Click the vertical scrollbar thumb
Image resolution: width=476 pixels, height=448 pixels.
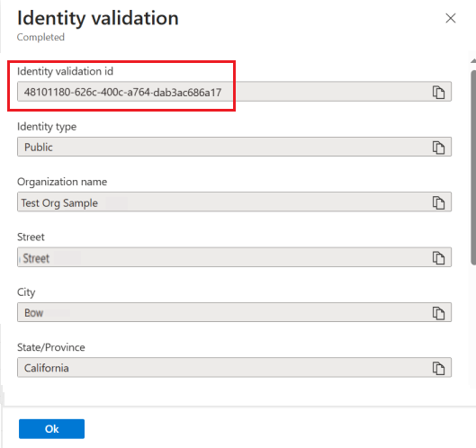pos(473,167)
